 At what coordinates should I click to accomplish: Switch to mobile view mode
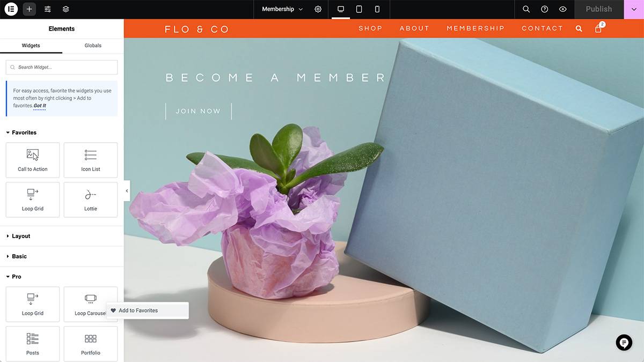click(x=377, y=9)
